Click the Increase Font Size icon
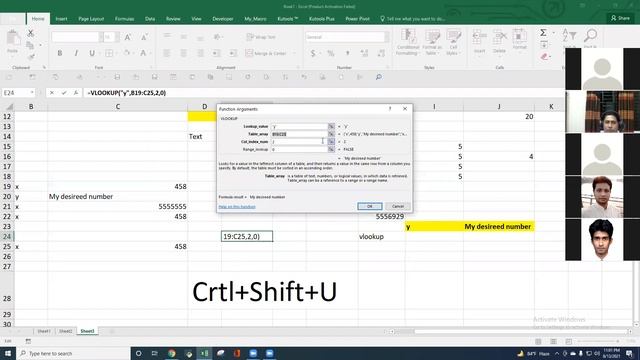The image size is (640, 360). (128, 37)
